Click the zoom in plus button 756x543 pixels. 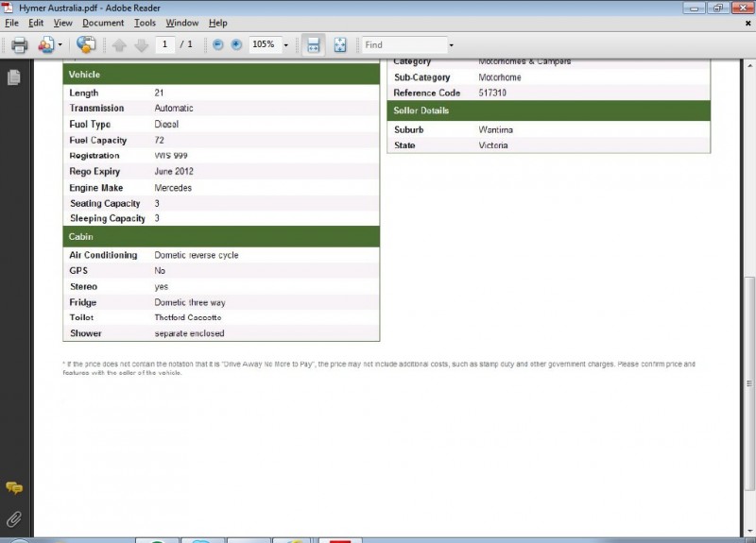tap(236, 44)
